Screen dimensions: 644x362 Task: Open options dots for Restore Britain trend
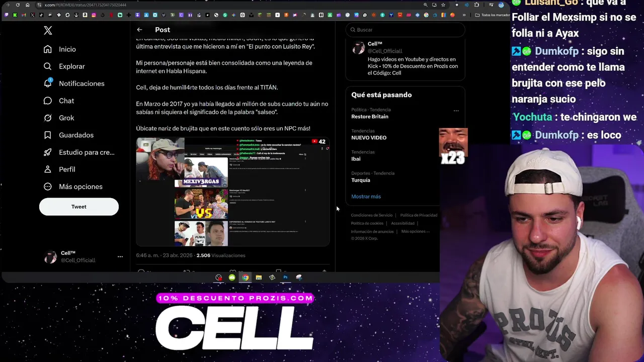(x=456, y=111)
